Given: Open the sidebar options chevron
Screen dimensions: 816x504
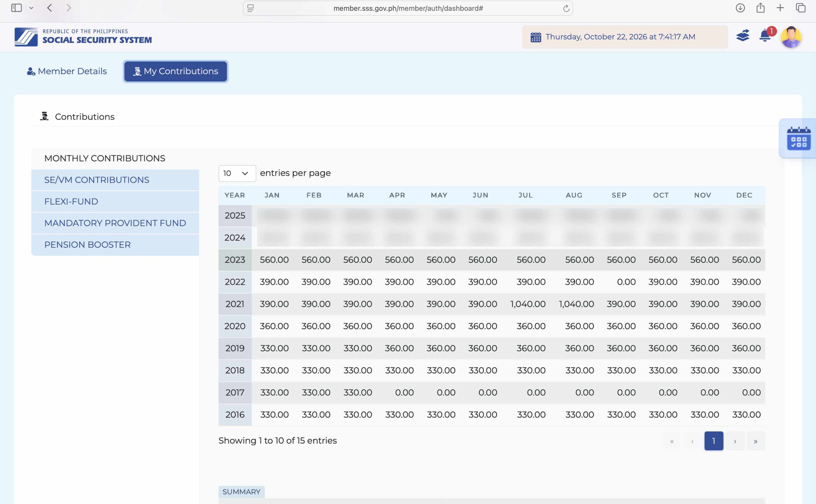Looking at the screenshot, I should (31, 8).
